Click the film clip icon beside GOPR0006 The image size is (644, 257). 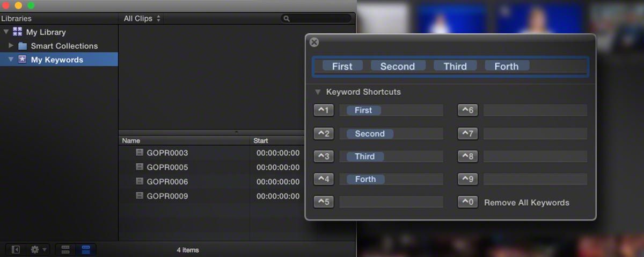pyautogui.click(x=140, y=182)
